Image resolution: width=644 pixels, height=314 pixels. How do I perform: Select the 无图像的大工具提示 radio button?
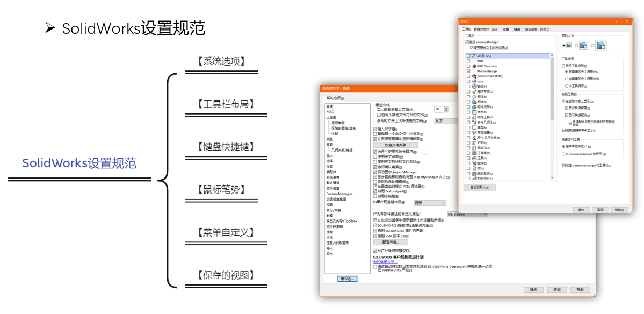(x=566, y=78)
